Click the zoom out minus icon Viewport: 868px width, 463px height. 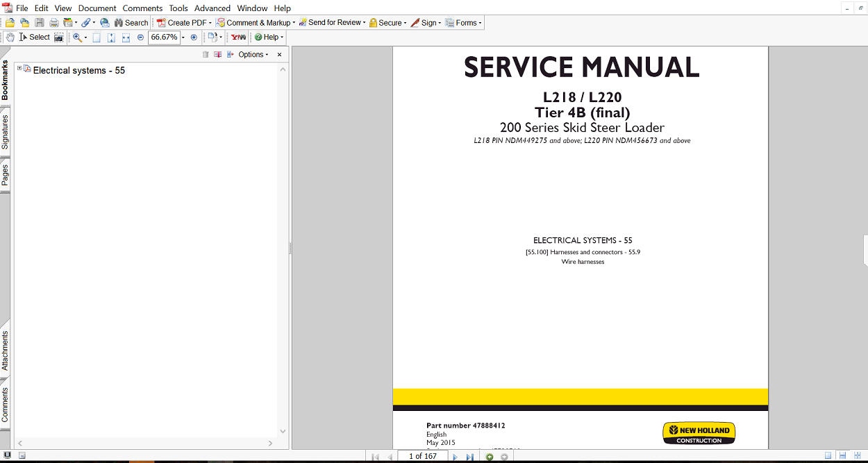pos(140,37)
